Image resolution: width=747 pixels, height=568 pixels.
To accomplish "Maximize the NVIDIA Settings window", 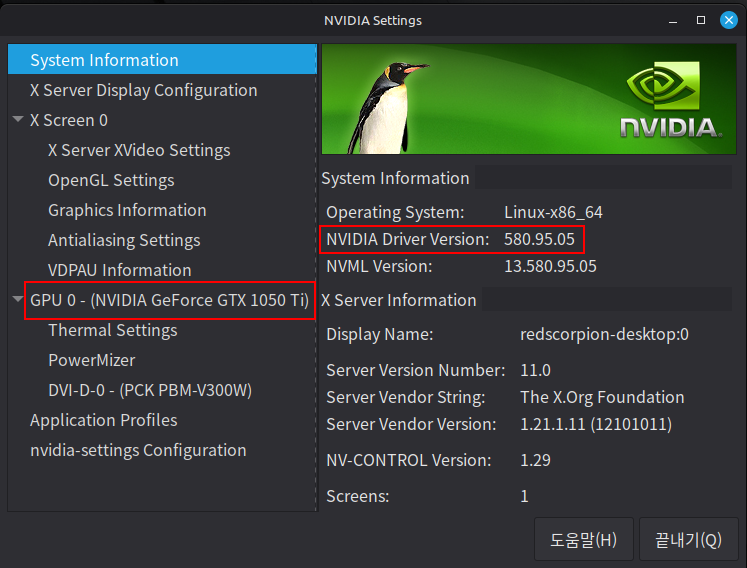I will click(701, 20).
